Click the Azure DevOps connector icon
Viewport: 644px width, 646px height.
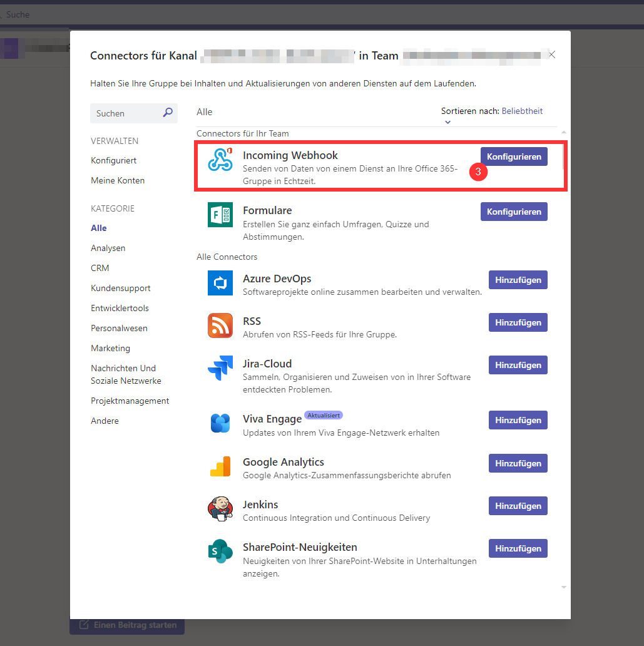pos(220,283)
